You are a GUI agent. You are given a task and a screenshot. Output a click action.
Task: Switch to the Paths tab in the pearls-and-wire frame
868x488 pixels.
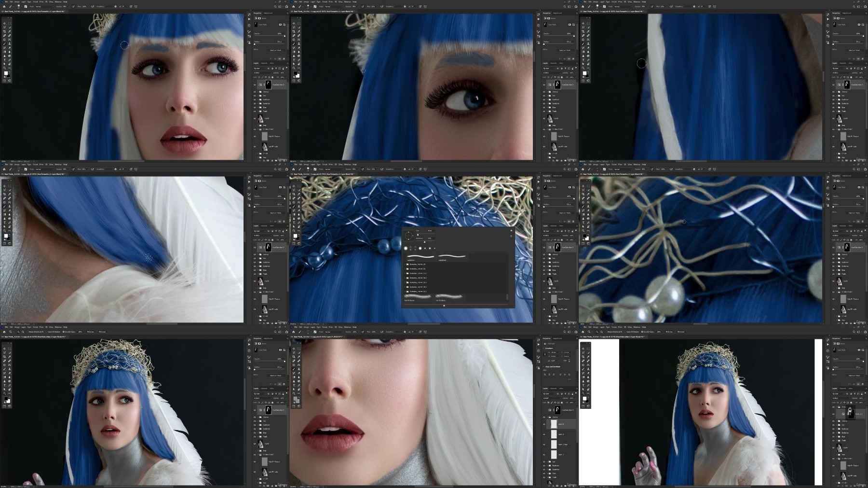pos(851,225)
